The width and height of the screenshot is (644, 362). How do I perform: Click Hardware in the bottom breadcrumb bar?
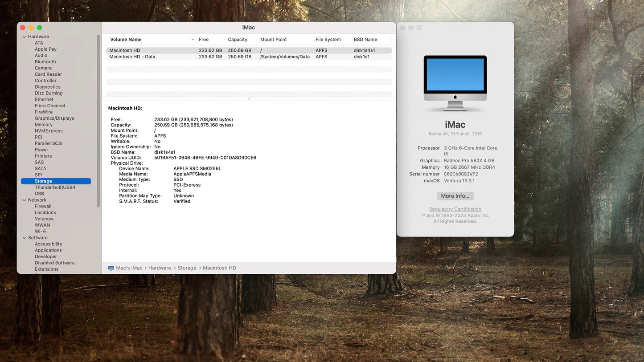coord(160,268)
